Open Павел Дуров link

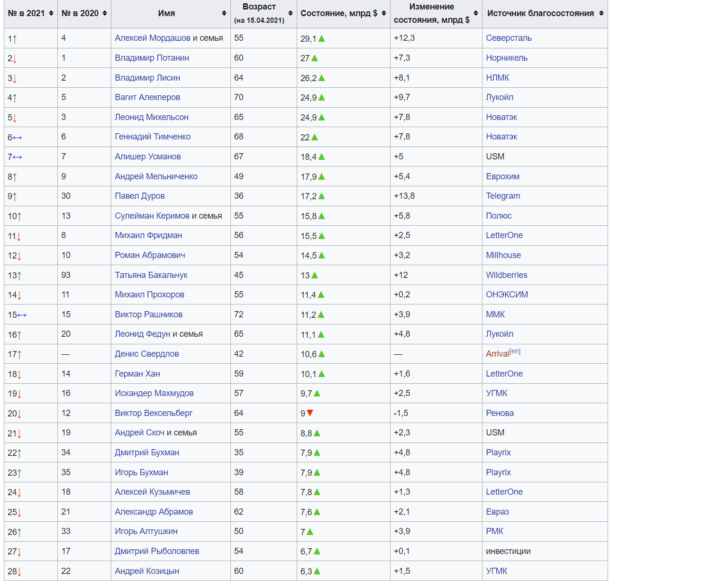click(140, 196)
